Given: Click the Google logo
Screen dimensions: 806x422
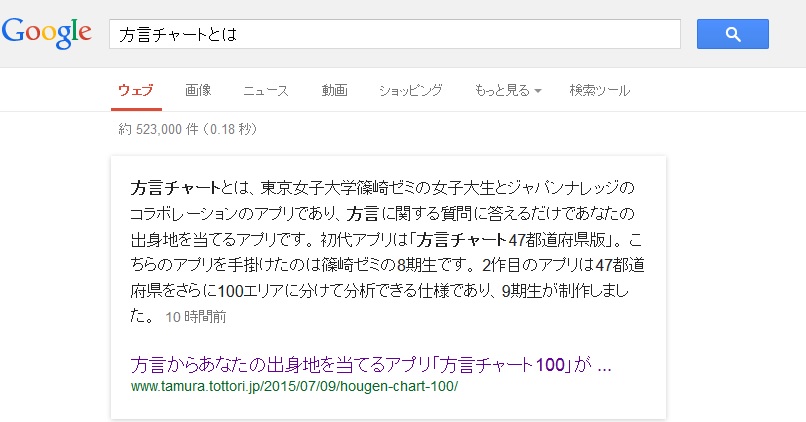Looking at the screenshot, I should click(x=47, y=33).
